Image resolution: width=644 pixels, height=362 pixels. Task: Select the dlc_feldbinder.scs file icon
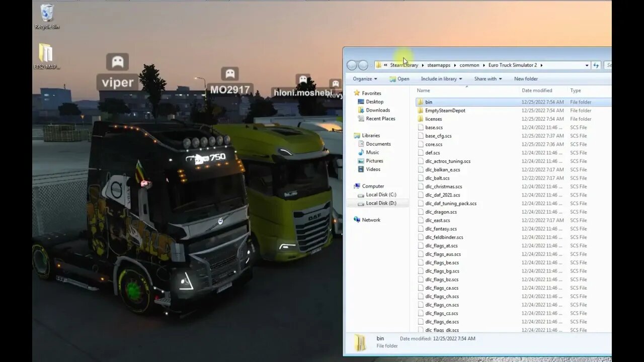point(420,237)
